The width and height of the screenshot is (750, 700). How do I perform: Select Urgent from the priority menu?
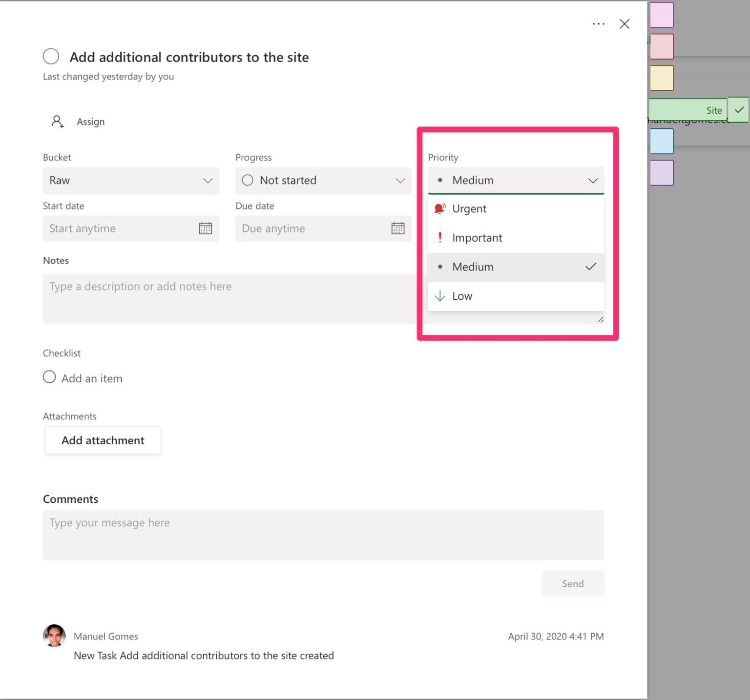[469, 208]
